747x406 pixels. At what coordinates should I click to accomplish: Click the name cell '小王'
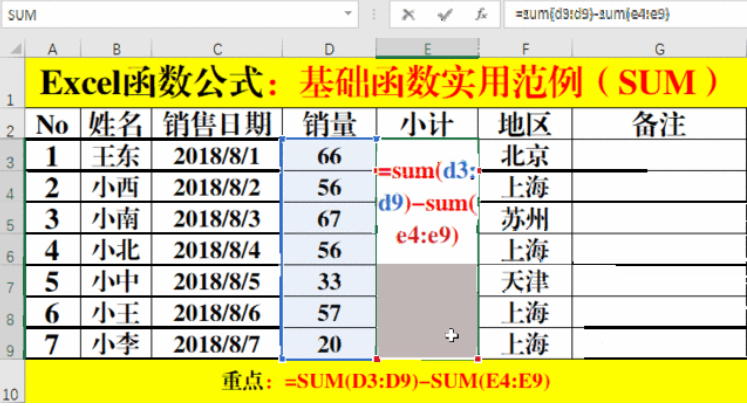point(116,313)
